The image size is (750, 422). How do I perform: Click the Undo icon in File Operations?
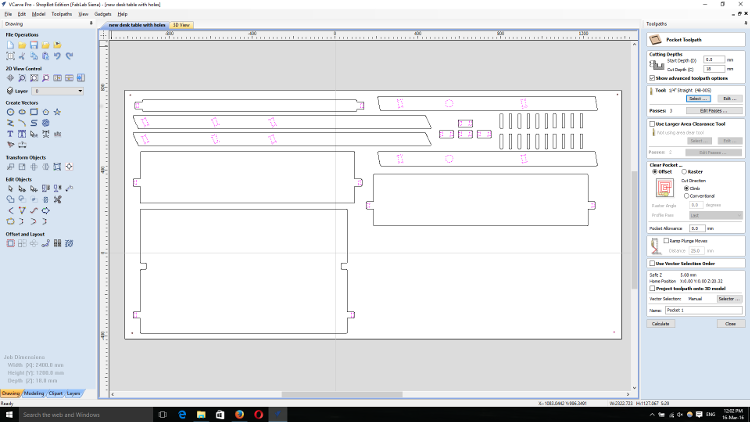click(57, 56)
